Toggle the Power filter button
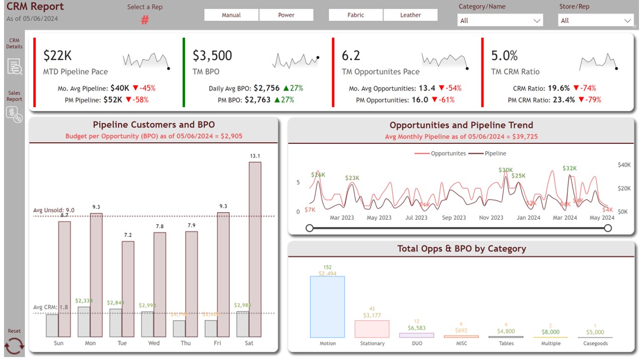Image resolution: width=644 pixels, height=362 pixels. coord(286,15)
